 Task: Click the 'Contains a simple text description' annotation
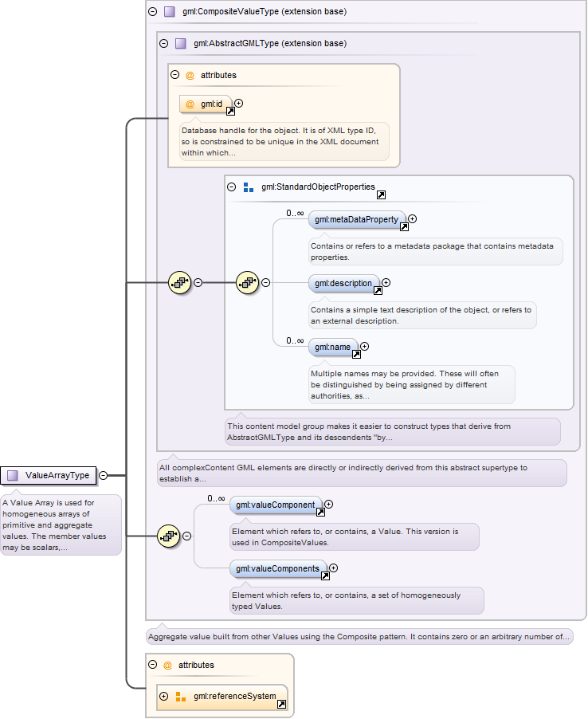(x=422, y=316)
